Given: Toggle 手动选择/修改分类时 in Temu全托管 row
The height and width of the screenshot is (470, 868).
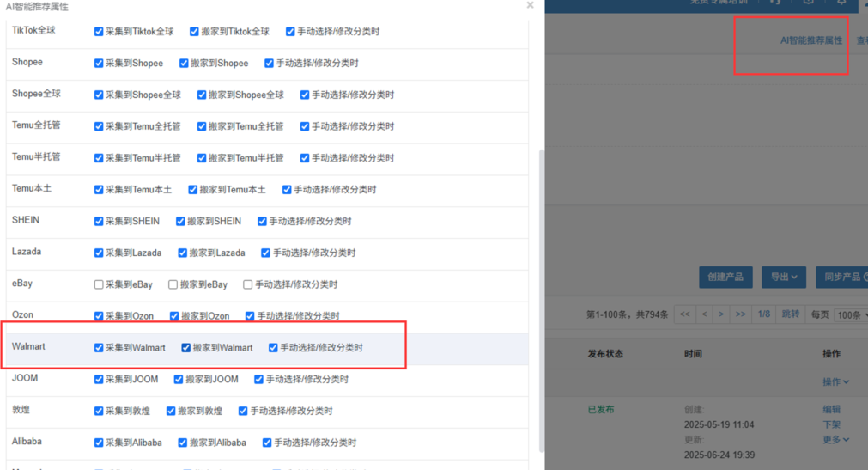Looking at the screenshot, I should tap(305, 126).
